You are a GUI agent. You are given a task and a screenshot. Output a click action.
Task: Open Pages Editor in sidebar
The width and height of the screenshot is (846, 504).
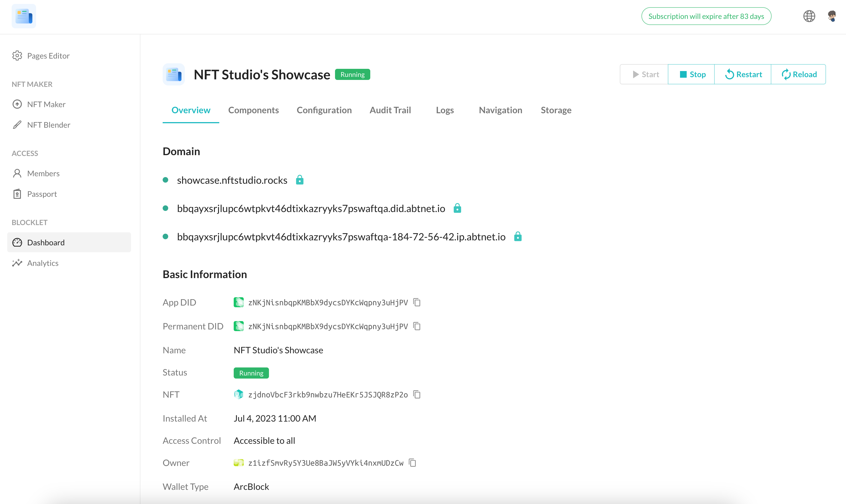pos(48,56)
